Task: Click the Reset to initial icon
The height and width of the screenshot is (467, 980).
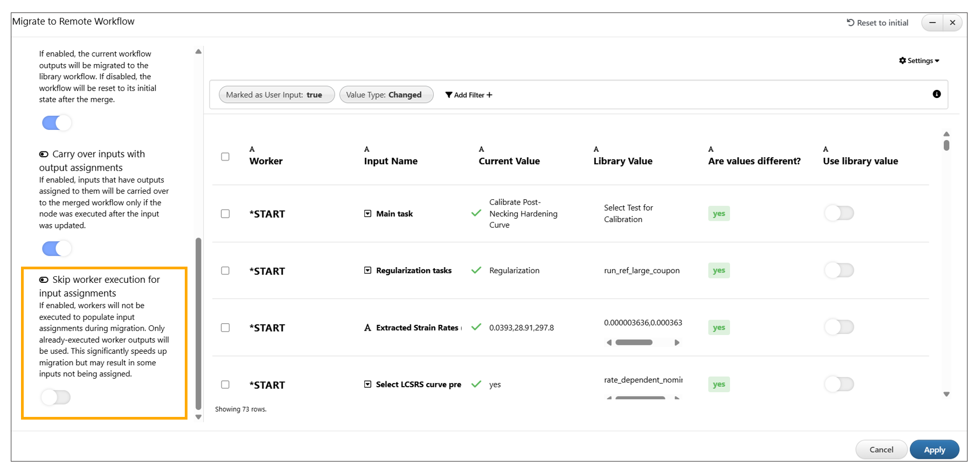Action: click(850, 23)
